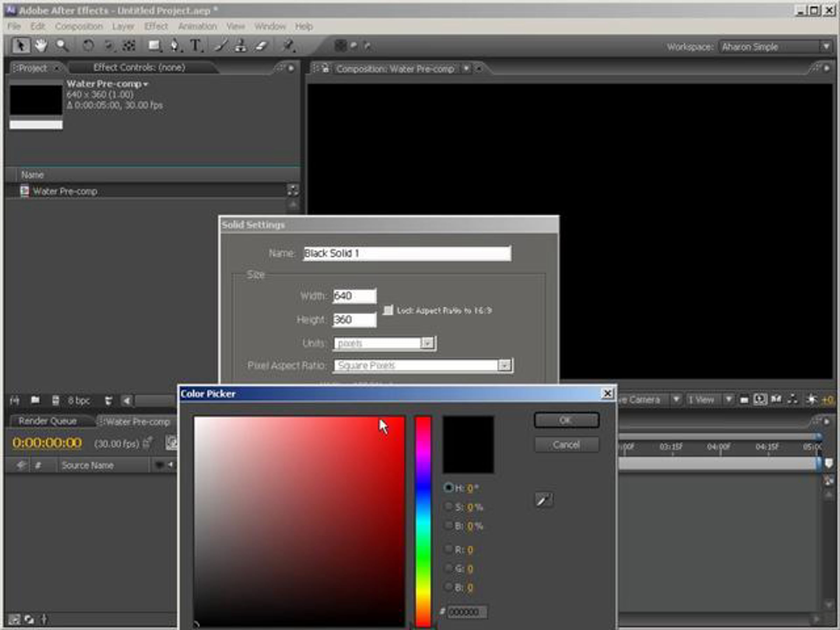840x630 pixels.
Task: Select the Type tool
Action: point(196,46)
